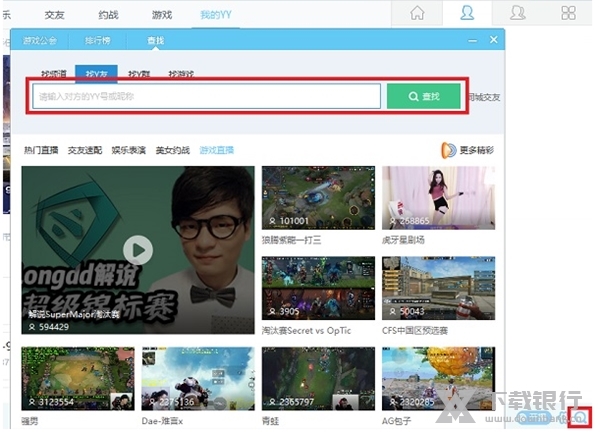Switch to 约战 in the main navigation
Screen dimensions: 600x432
(108, 15)
